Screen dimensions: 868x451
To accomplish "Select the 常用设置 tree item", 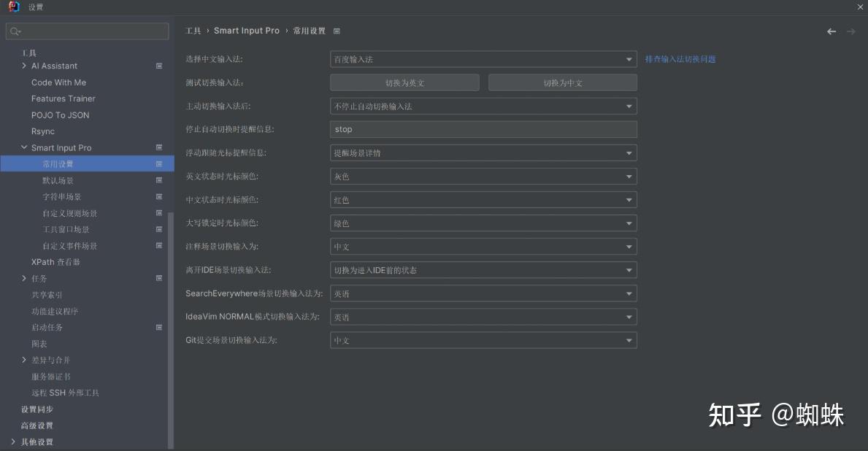I will point(87,163).
